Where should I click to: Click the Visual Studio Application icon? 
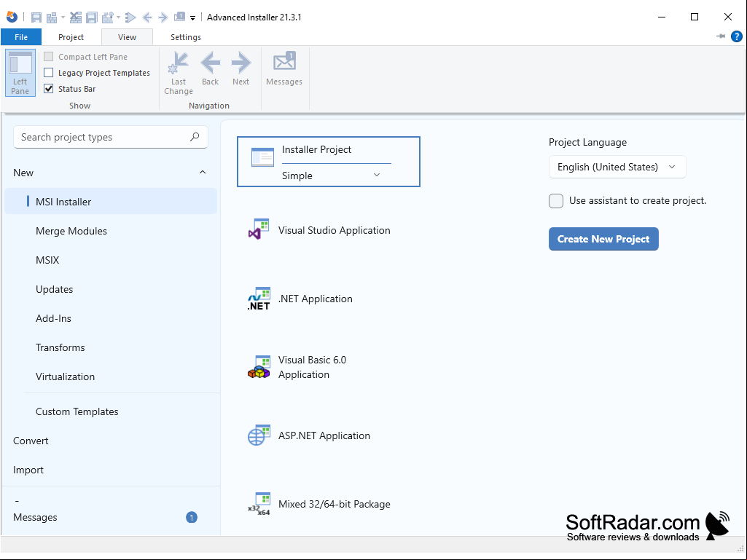pyautogui.click(x=259, y=229)
